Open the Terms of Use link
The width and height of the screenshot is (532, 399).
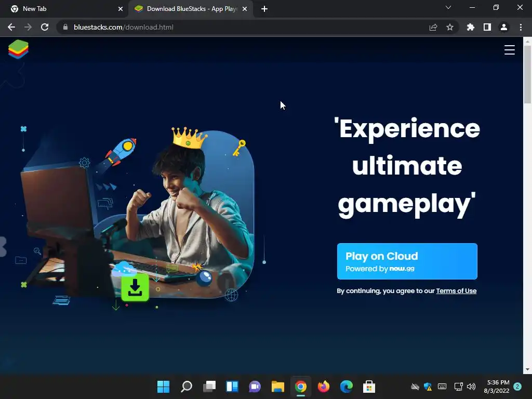point(456,291)
